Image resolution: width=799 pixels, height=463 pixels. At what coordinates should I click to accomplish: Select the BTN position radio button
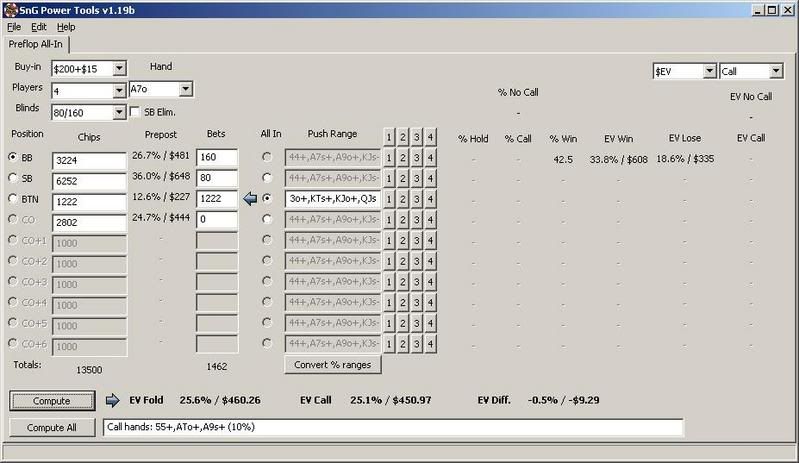click(x=13, y=199)
